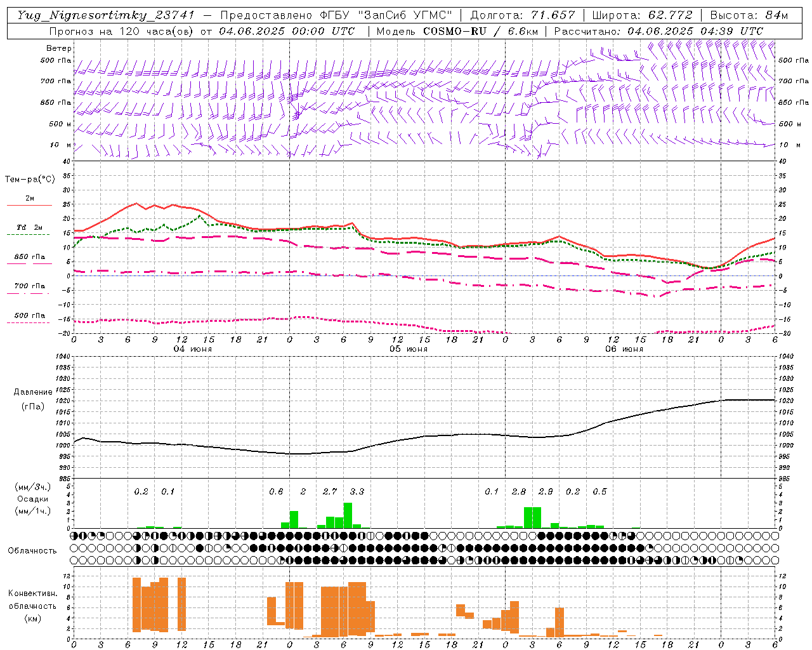Click the 'Тем-ра(°C)' temperature panel label
The width and height of the screenshot is (812, 650).
[30, 180]
